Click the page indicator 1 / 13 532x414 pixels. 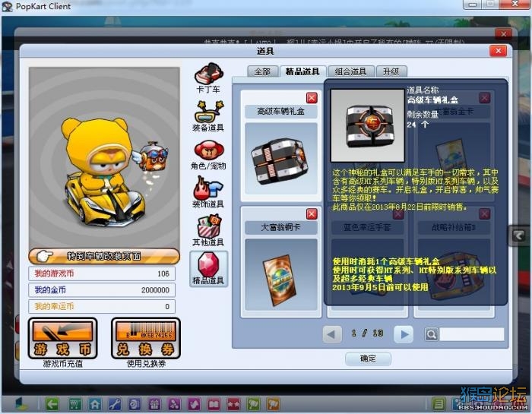click(x=368, y=333)
